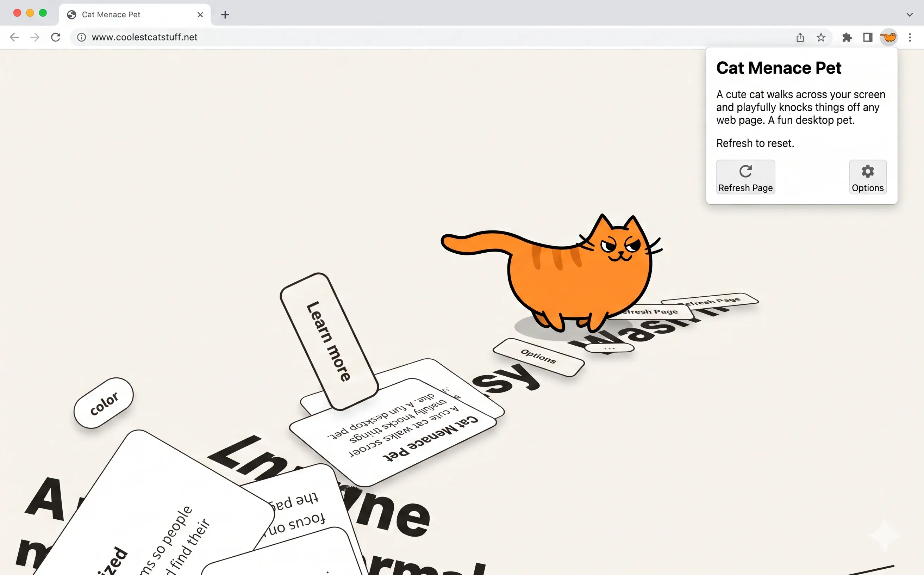Image resolution: width=924 pixels, height=575 pixels.
Task: Click the Cat Menace Pet popup heading
Action: (x=779, y=68)
